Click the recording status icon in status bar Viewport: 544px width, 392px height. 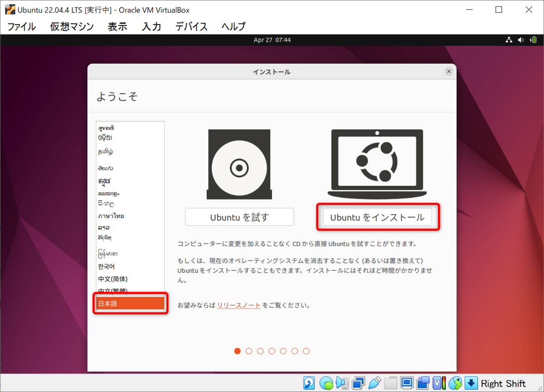click(423, 383)
